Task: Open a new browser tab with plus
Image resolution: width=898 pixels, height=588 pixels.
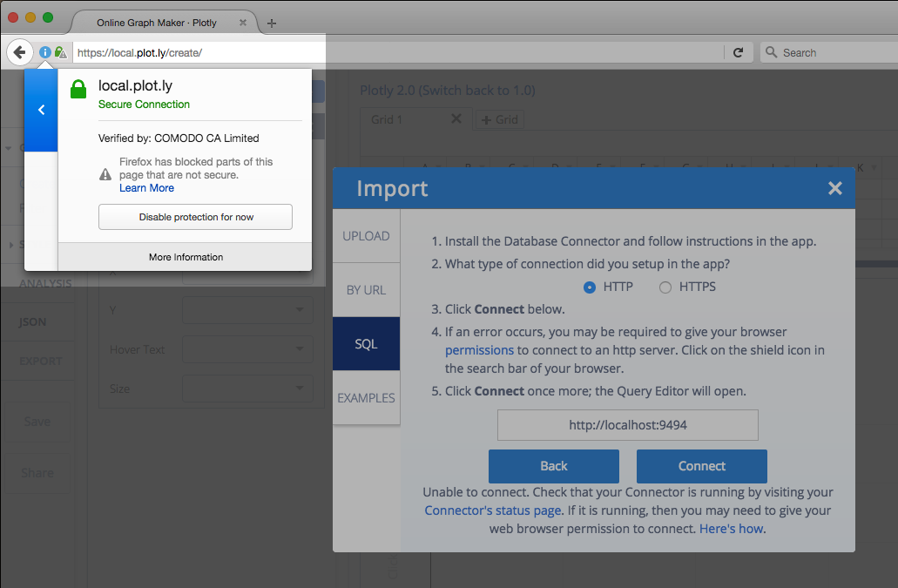Action: pos(272,23)
